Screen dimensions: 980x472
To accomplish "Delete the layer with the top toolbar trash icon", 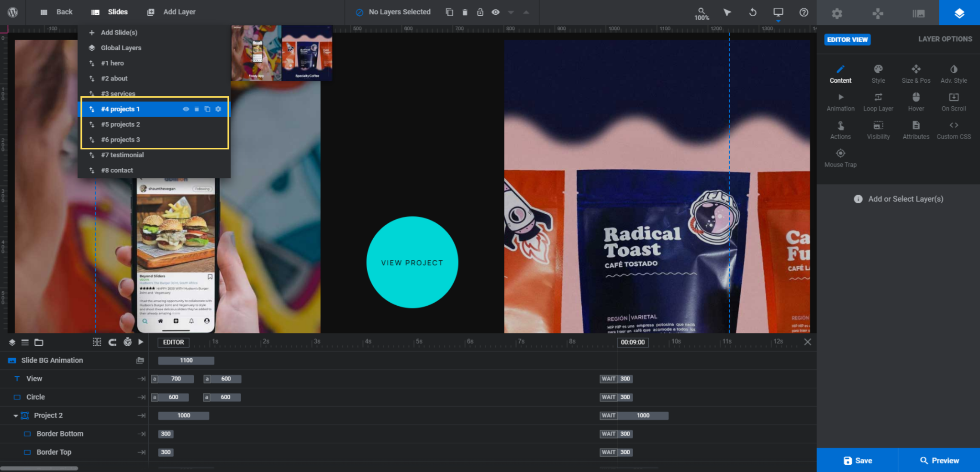I will pos(465,12).
